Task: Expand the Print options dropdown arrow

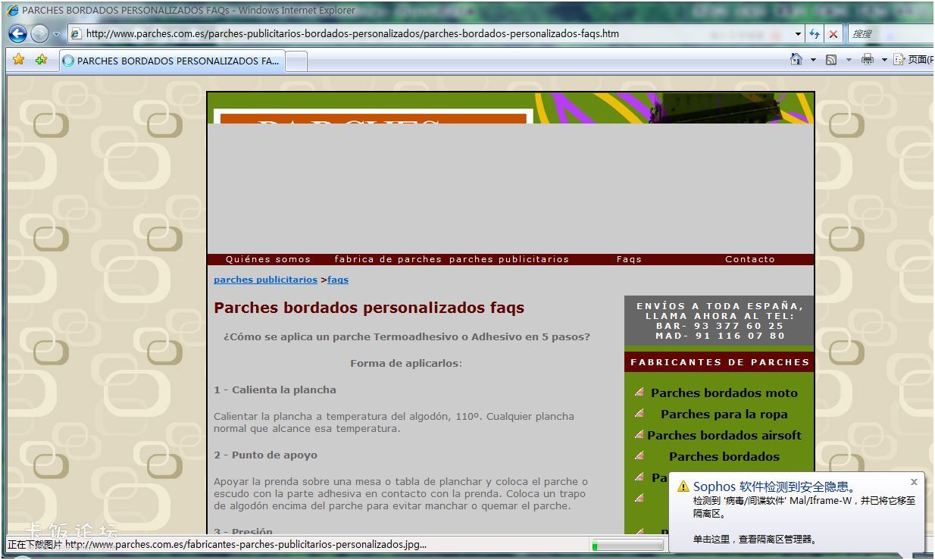Action: [883, 60]
